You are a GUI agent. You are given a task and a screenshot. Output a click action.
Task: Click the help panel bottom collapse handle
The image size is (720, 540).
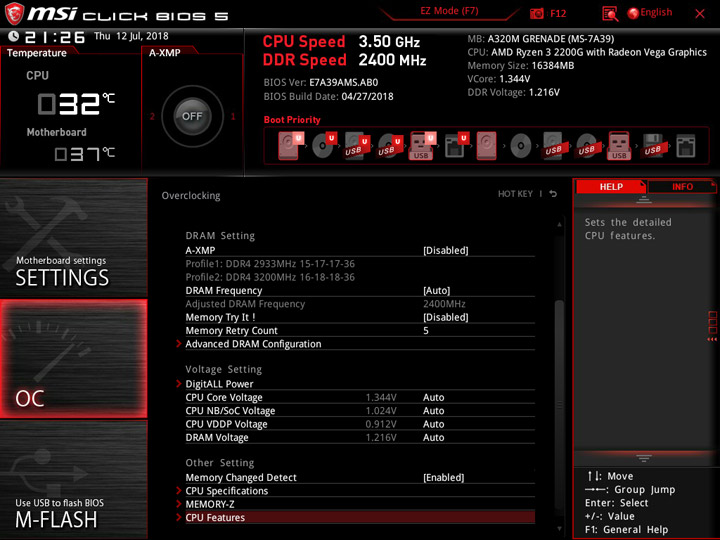[x=644, y=458]
